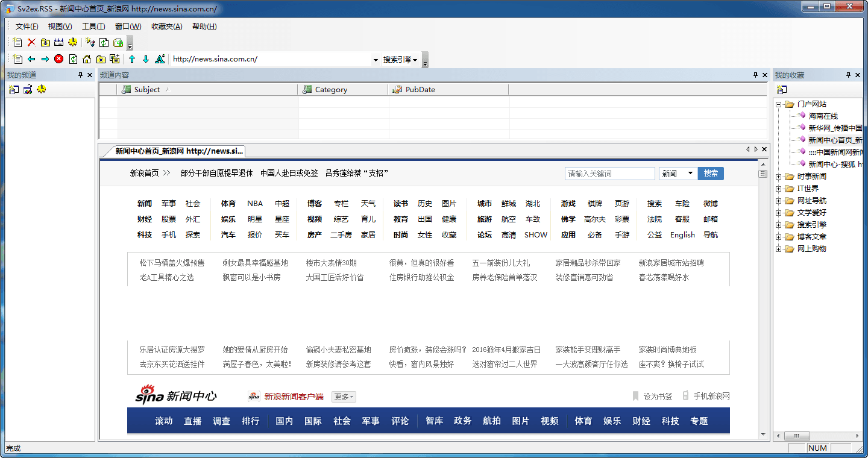868x458 pixels.
Task: Expand the 时事新闻 folder in favorites
Action: (779, 177)
